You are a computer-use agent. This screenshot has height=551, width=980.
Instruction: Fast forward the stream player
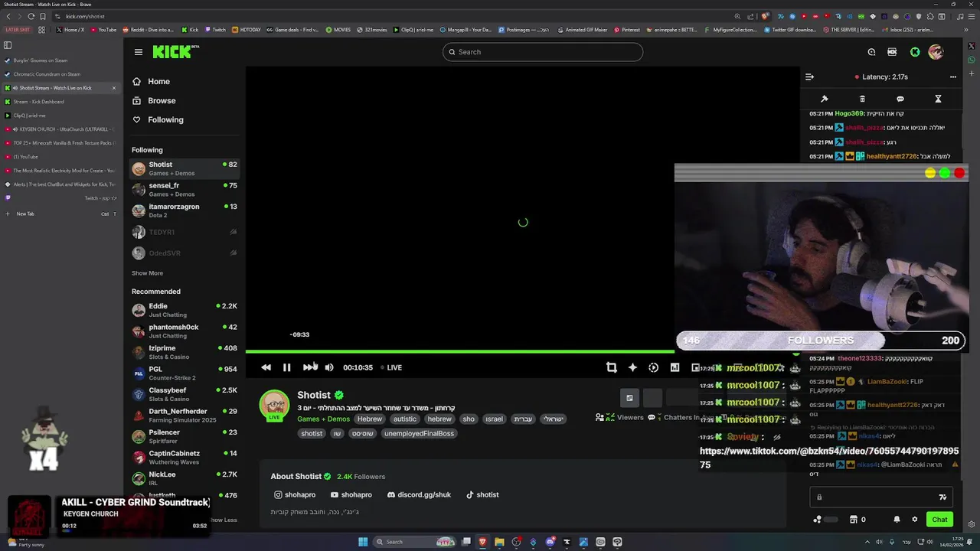pyautogui.click(x=308, y=367)
